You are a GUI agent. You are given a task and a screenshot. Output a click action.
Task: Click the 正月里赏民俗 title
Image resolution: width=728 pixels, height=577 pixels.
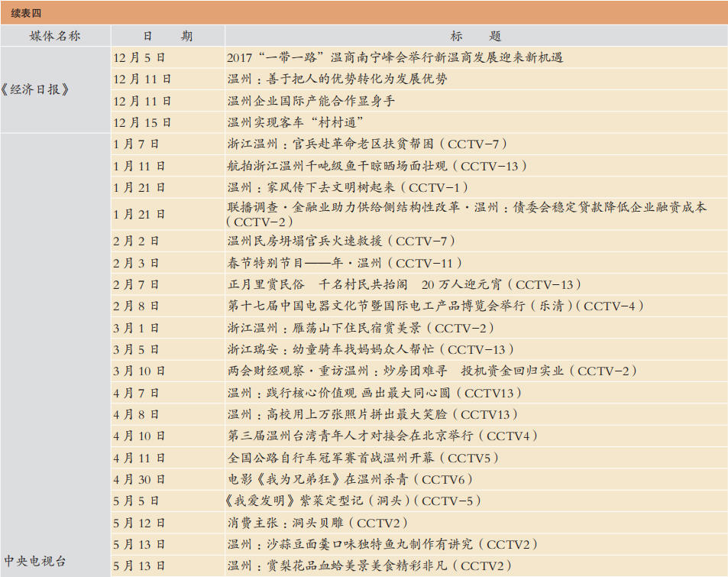(404, 284)
